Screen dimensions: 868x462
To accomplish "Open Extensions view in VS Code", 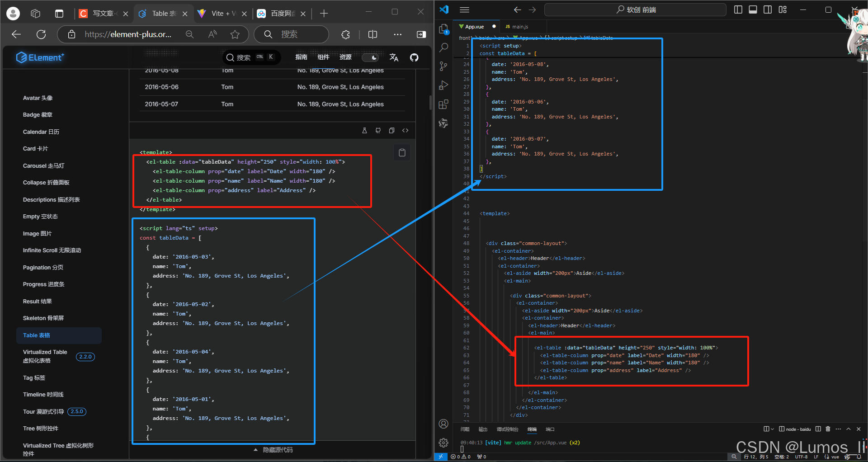I will (x=443, y=104).
